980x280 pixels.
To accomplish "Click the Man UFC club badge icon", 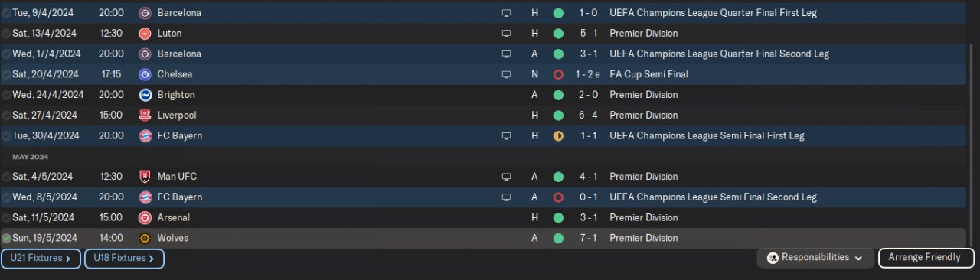I will point(145,177).
